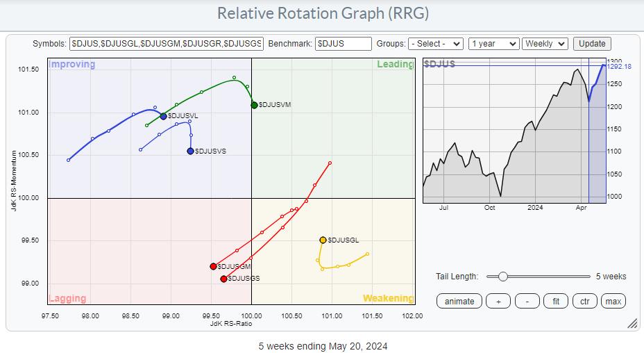Click the fit button
This screenshot has height=353, width=644.
pos(554,301)
